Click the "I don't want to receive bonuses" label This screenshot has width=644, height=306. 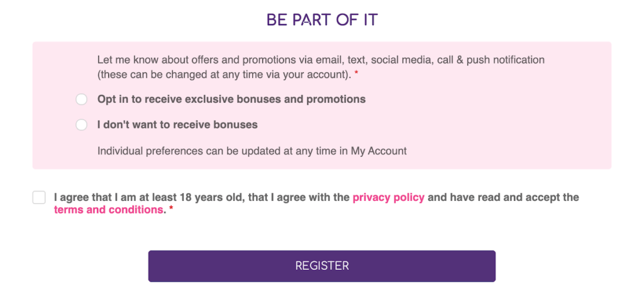tap(177, 125)
